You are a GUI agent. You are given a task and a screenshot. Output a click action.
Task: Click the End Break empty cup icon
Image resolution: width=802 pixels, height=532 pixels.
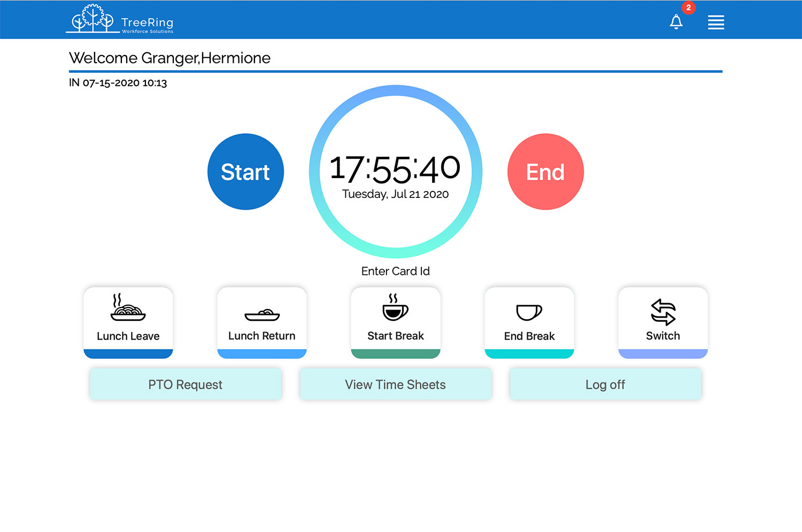click(x=529, y=312)
